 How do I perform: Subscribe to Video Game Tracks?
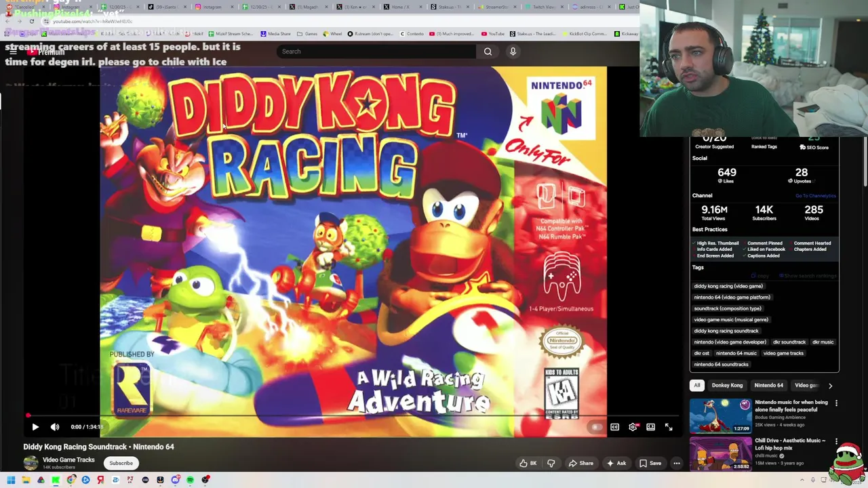tap(121, 463)
